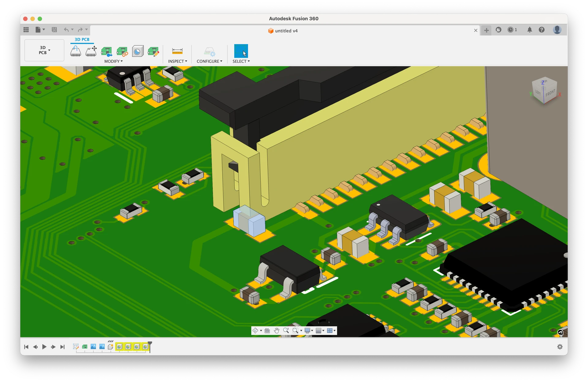Open the Job Status clock icon
This screenshot has width=588, height=382.
(511, 30)
